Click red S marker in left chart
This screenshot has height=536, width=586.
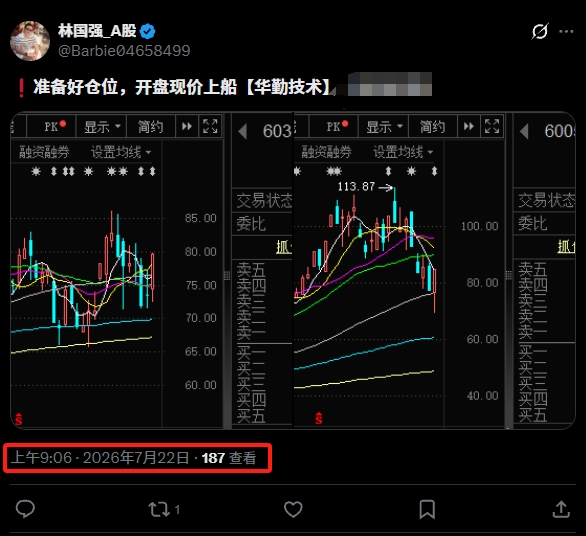click(19, 419)
